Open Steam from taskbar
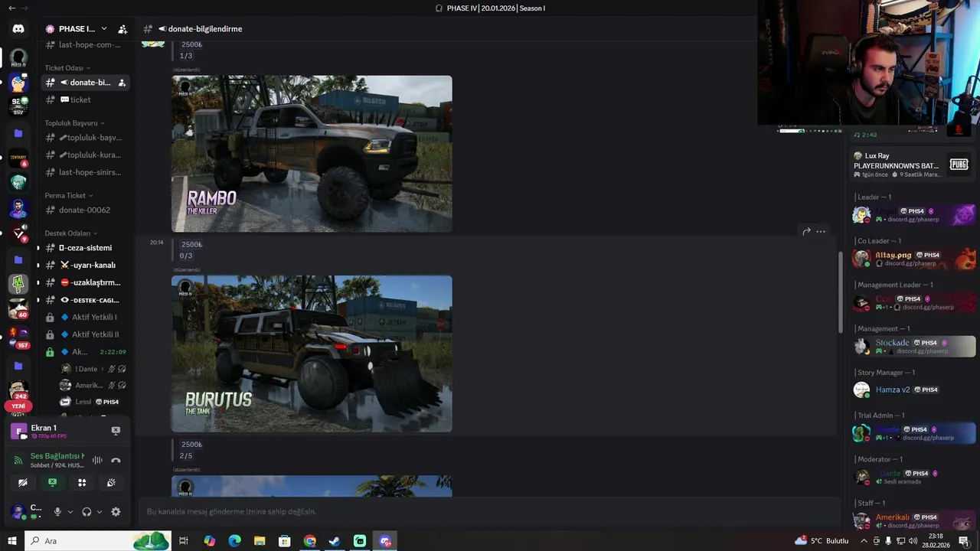Image resolution: width=980 pixels, height=551 pixels. [335, 541]
